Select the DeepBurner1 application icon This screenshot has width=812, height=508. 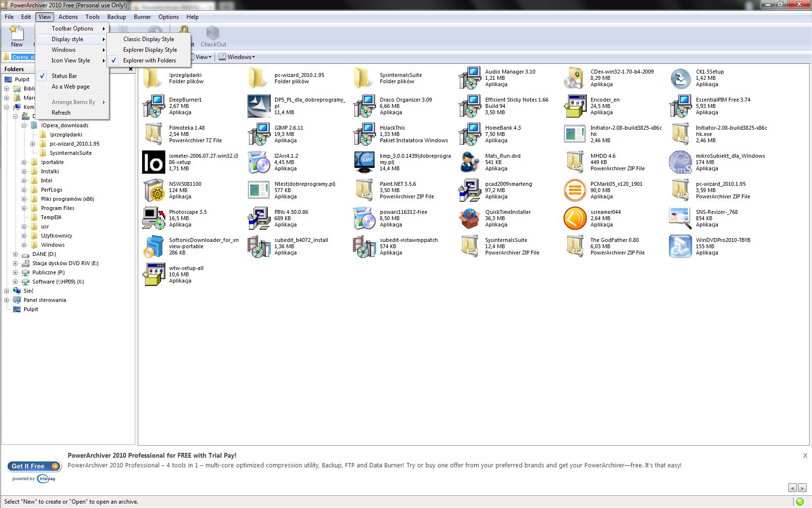(154, 106)
